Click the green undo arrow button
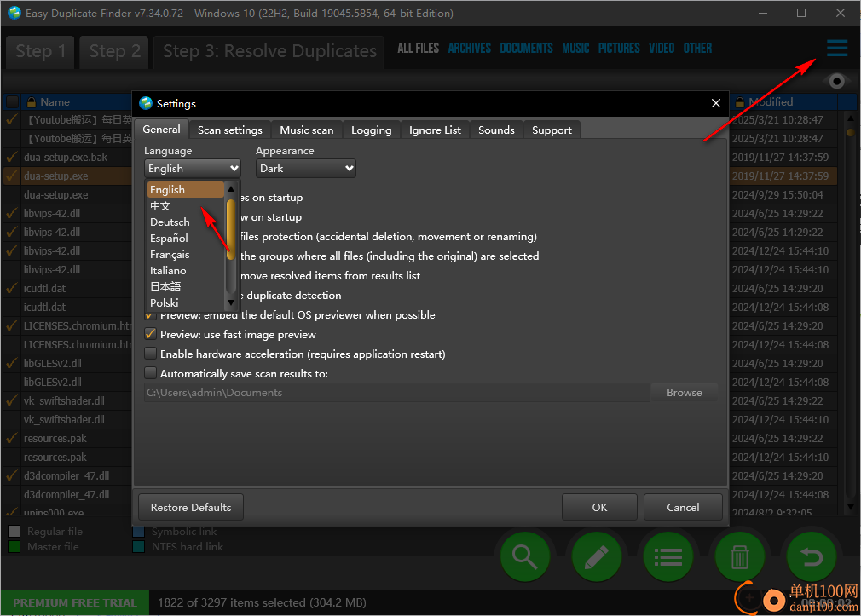 point(811,556)
